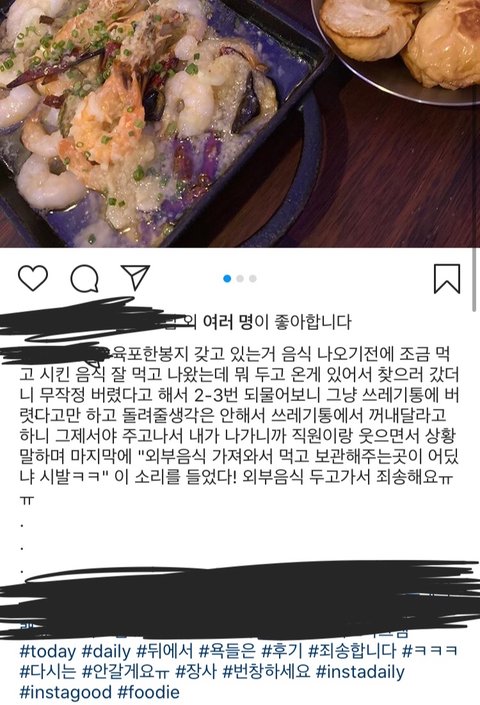
Task: Open the #뒤에서 hashtag
Action: [x=165, y=651]
